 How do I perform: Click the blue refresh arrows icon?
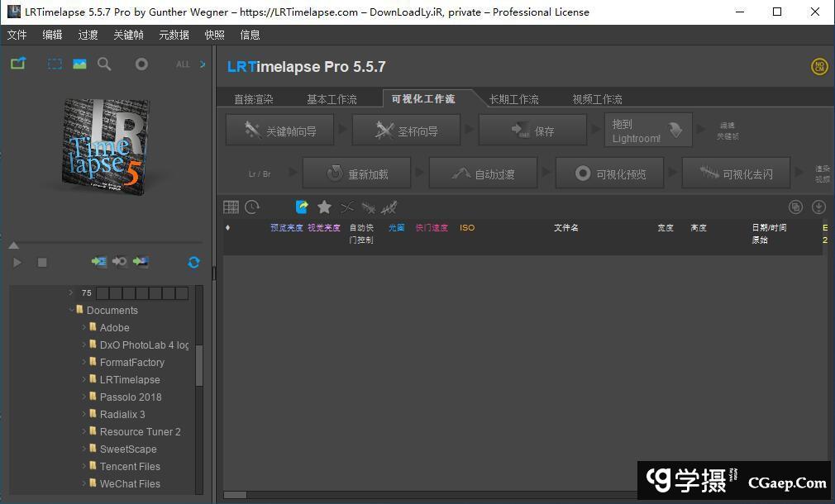click(x=193, y=262)
